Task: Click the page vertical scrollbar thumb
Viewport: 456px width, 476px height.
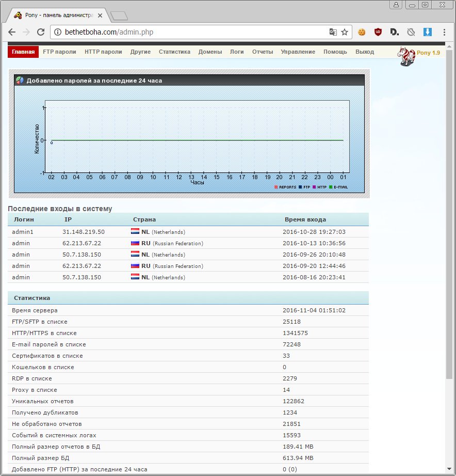Action: (x=449, y=215)
